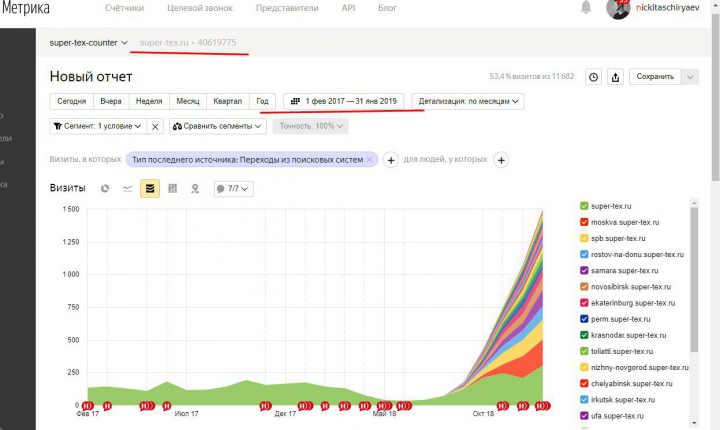Toggle irkutsk.super-tex.ru checkbox
This screenshot has height=430, width=720.
click(584, 399)
